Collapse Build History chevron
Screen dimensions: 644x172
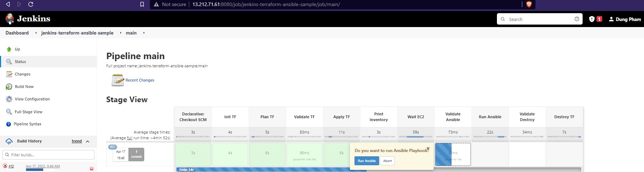87,141
